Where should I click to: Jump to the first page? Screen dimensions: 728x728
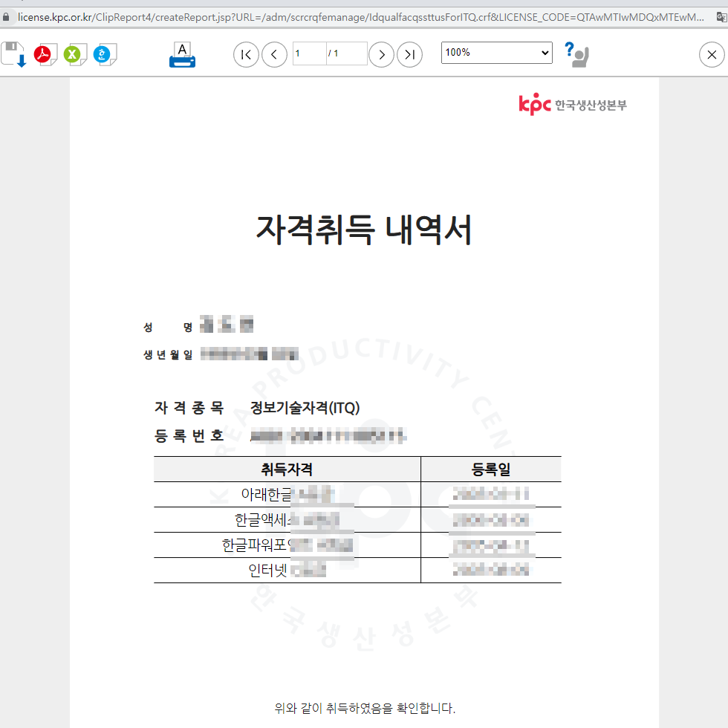point(246,54)
